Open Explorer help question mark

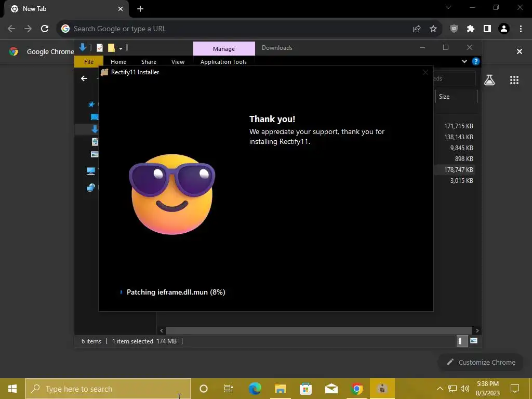click(476, 61)
